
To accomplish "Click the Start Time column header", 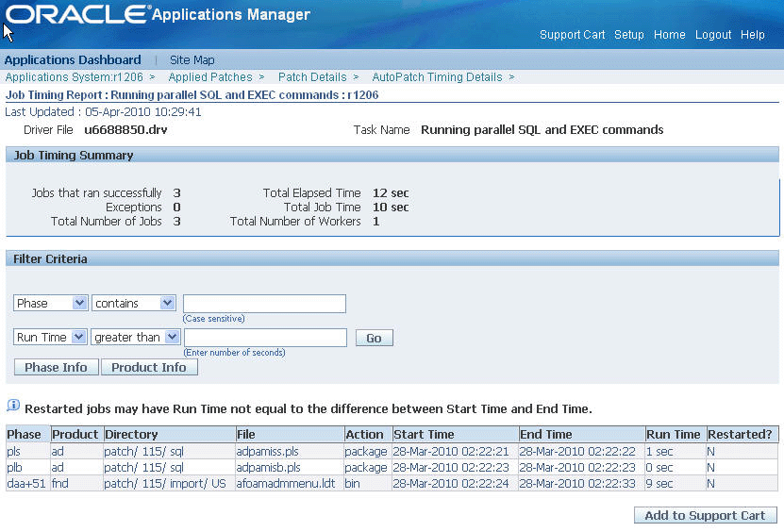I will (455, 434).
